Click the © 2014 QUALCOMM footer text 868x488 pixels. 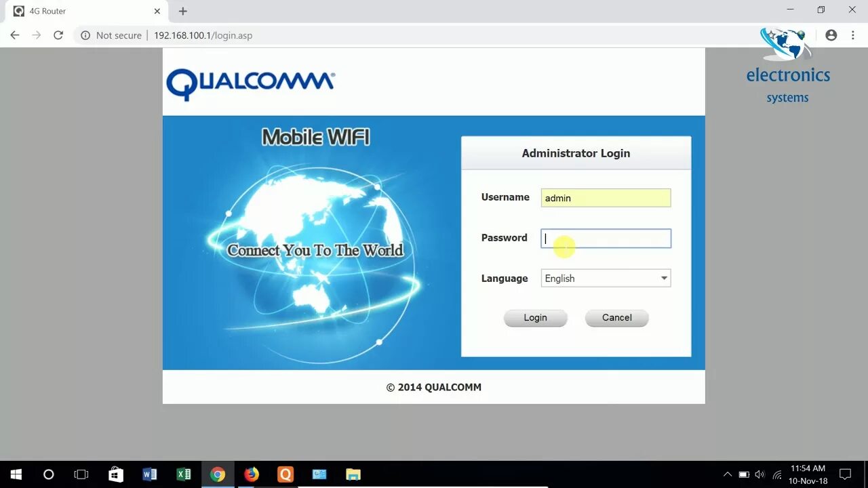(434, 387)
